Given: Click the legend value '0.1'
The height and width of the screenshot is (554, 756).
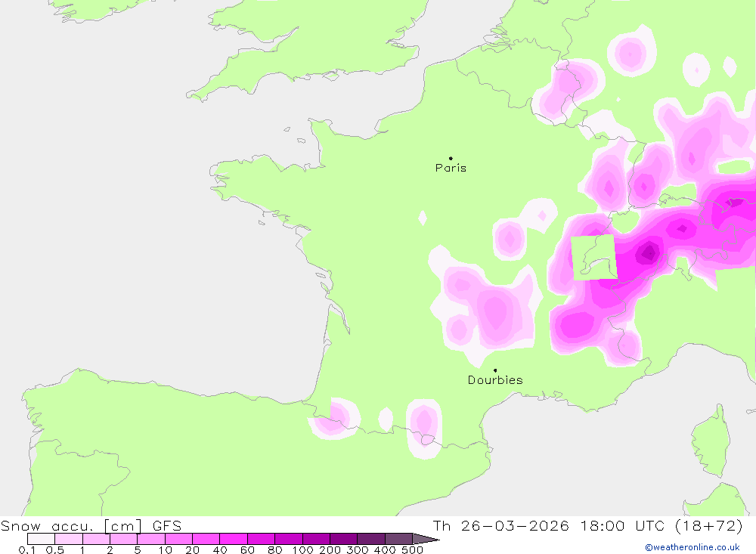Looking at the screenshot, I should [x=27, y=550].
